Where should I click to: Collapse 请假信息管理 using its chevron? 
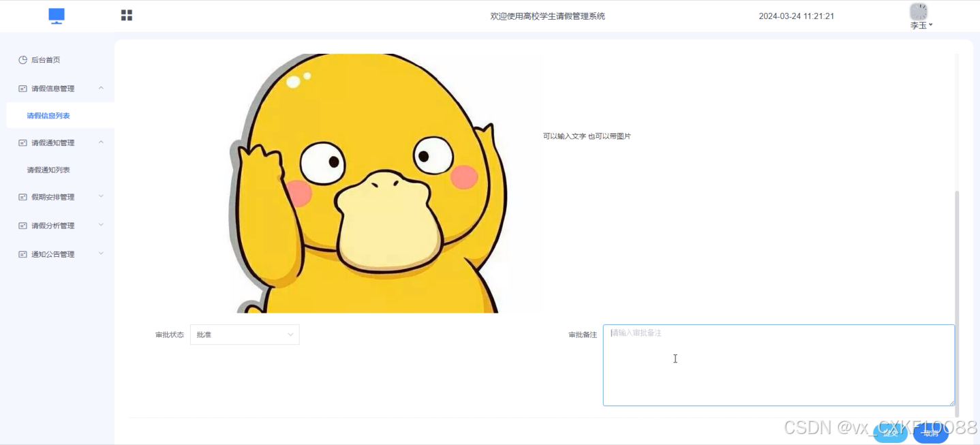(x=101, y=88)
